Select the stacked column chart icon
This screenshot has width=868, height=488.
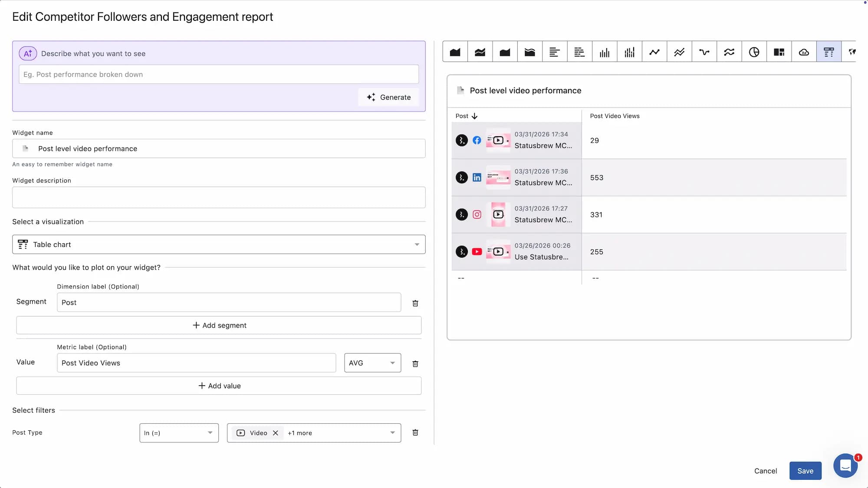tap(630, 51)
